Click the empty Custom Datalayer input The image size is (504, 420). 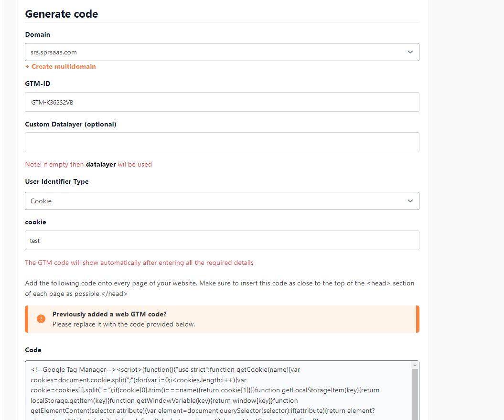(x=222, y=142)
